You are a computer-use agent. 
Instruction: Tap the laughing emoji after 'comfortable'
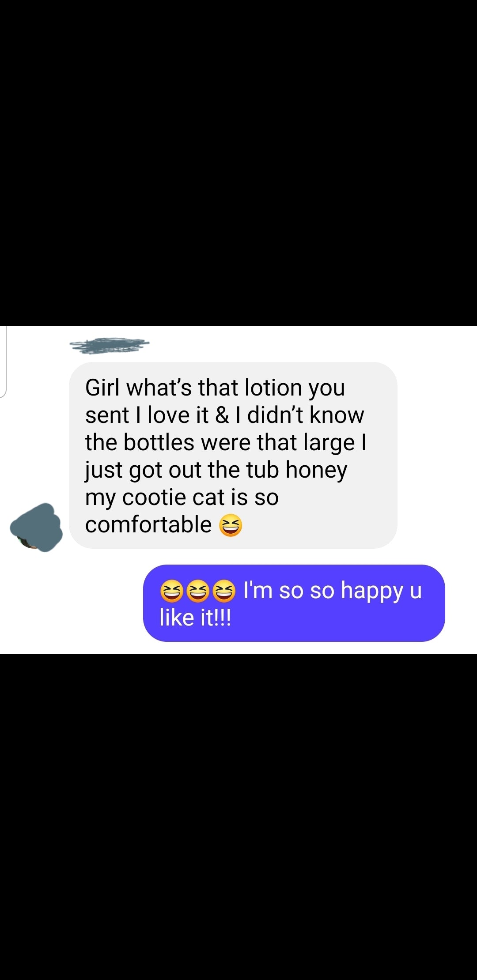[x=231, y=525]
